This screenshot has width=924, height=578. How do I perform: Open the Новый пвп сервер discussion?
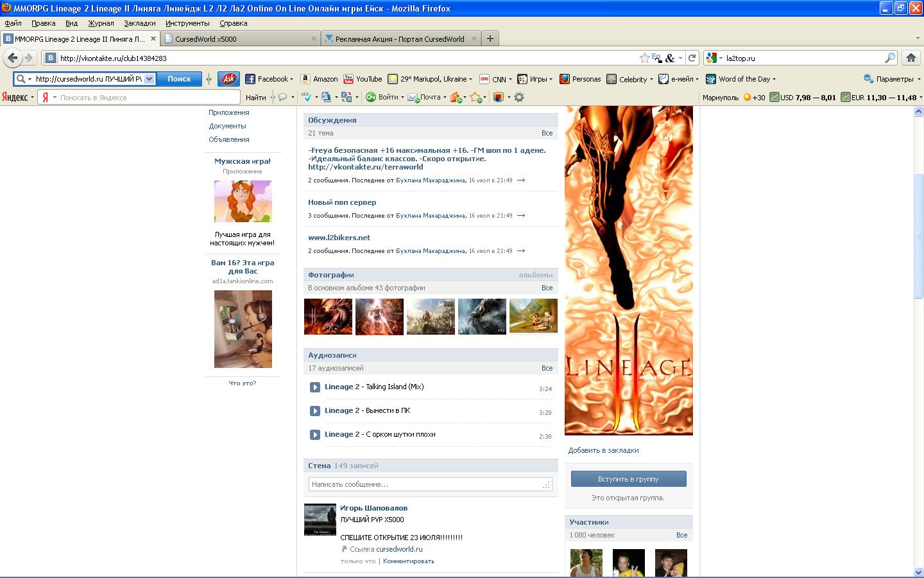point(342,202)
